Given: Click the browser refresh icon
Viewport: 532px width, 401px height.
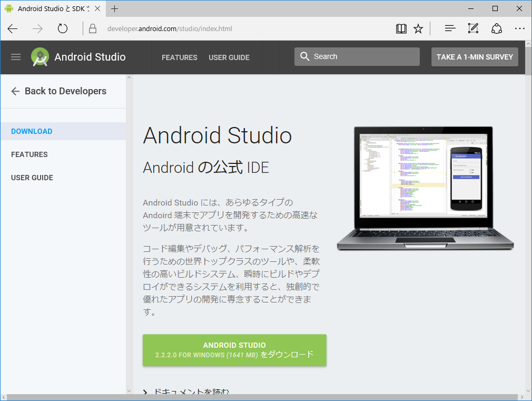Looking at the screenshot, I should (63, 29).
